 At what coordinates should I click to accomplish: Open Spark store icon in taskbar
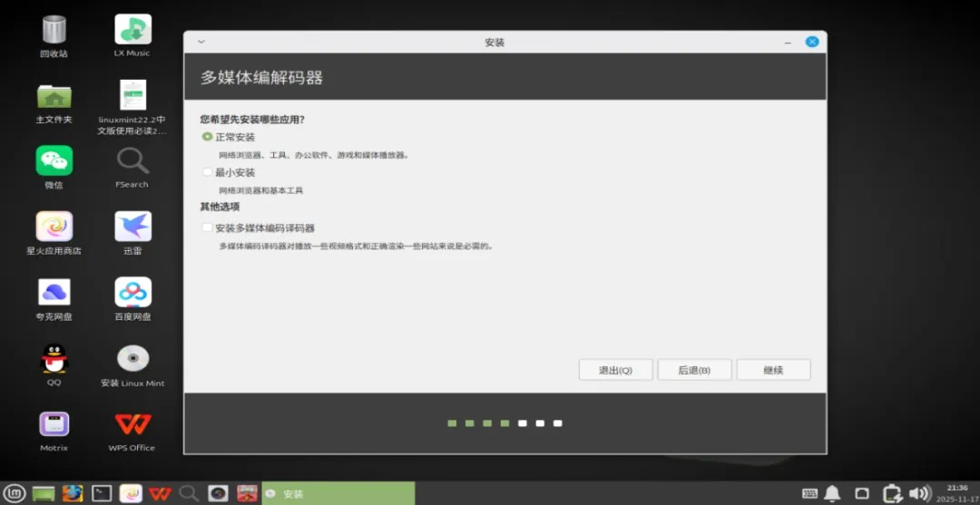point(131,493)
